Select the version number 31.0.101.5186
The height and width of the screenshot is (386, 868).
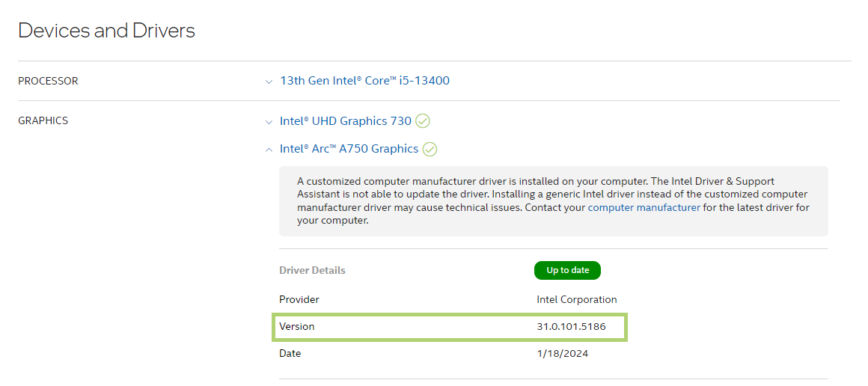(x=571, y=327)
